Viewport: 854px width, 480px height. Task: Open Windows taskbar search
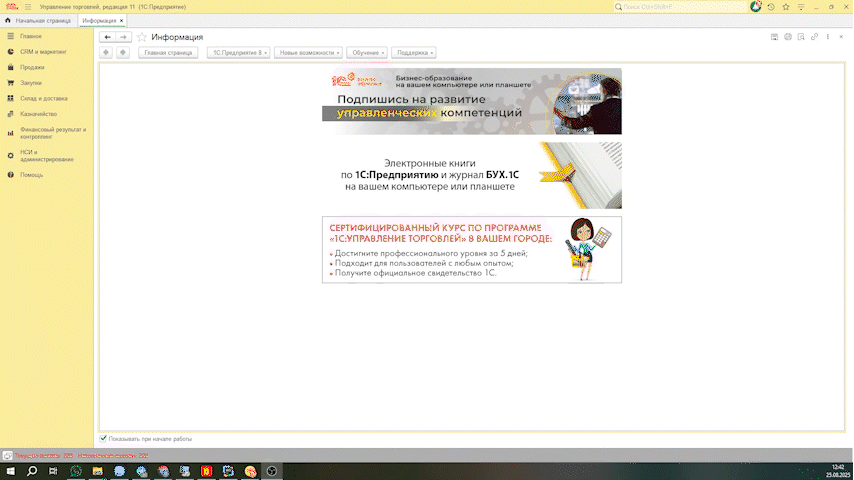[32, 471]
